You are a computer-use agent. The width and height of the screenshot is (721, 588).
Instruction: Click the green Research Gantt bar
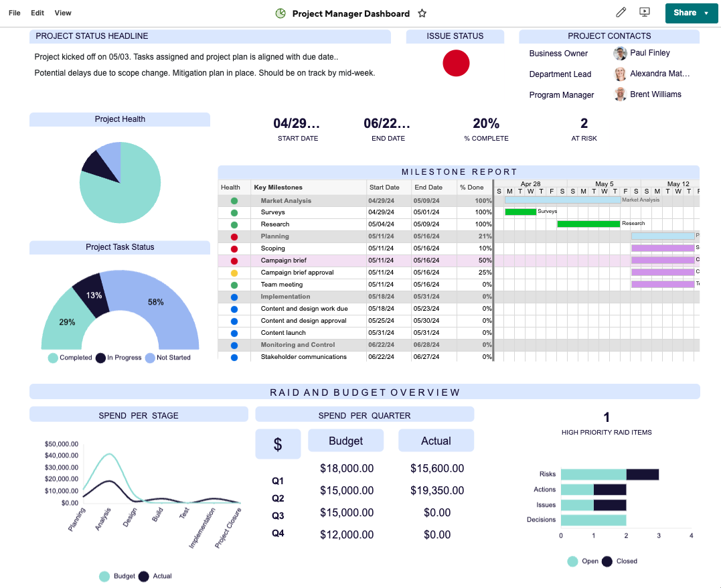588,224
